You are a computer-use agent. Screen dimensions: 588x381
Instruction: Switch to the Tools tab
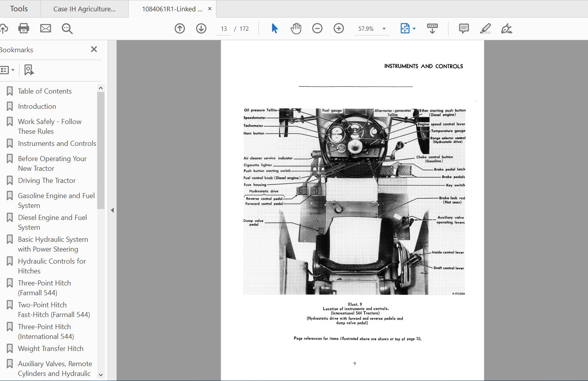pos(18,8)
